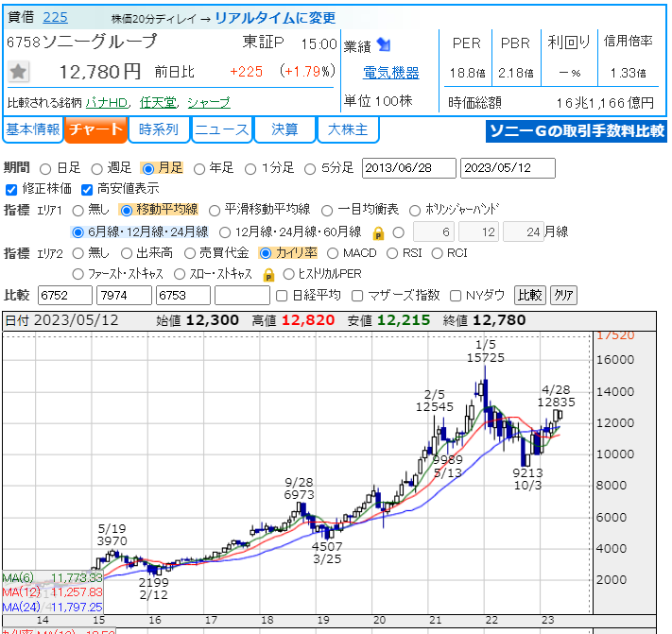Click the 比較 button
Screen dimensions: 672x634
[x=529, y=295]
